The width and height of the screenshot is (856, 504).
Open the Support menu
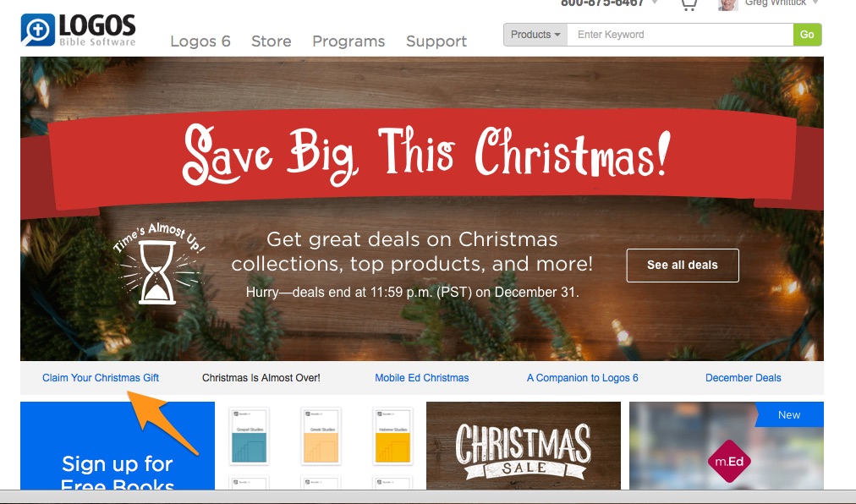[x=436, y=41]
